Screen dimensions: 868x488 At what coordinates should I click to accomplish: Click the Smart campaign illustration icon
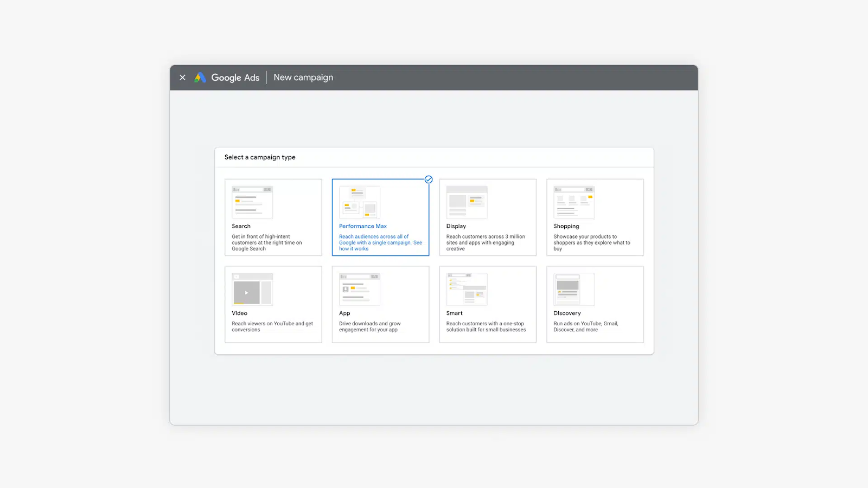[x=467, y=290]
